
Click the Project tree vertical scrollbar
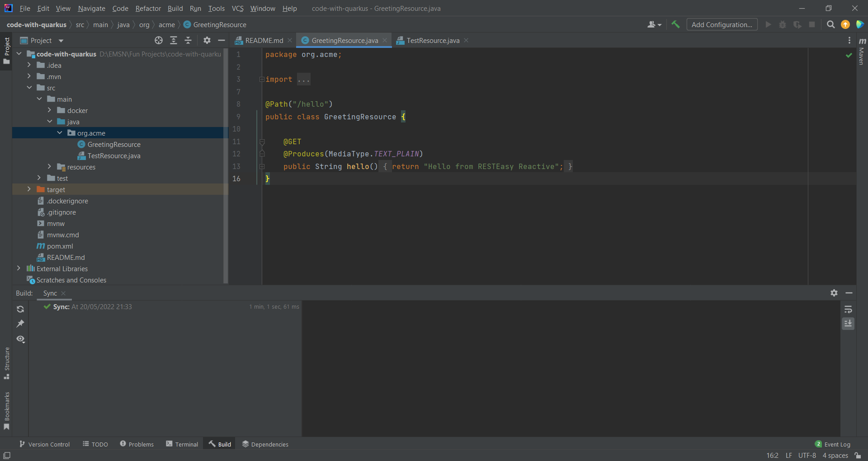point(226,165)
